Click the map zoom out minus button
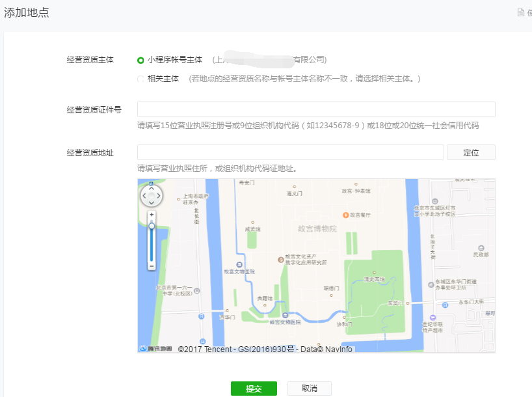The height and width of the screenshot is (397, 532). point(152,266)
